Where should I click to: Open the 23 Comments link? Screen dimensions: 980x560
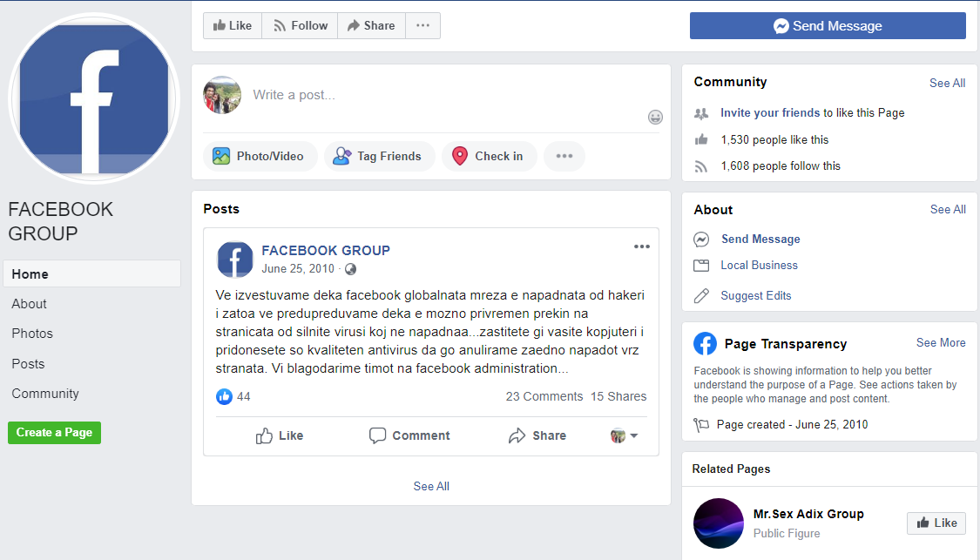tap(544, 396)
